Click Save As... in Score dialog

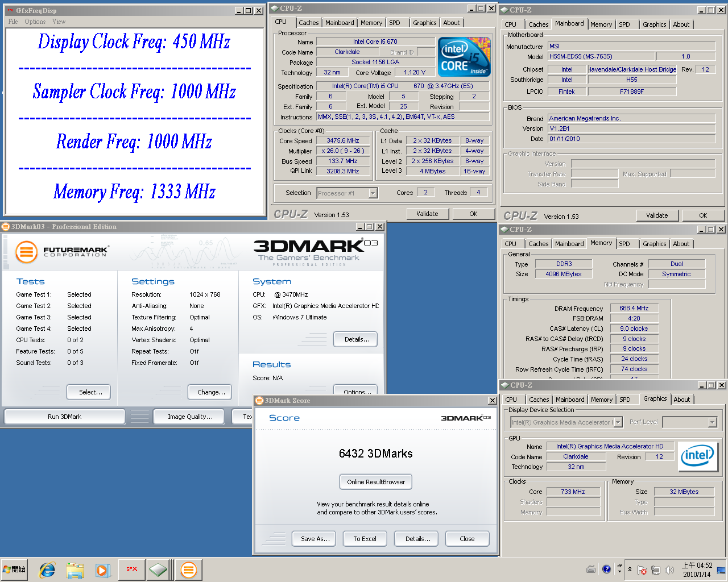click(x=315, y=539)
